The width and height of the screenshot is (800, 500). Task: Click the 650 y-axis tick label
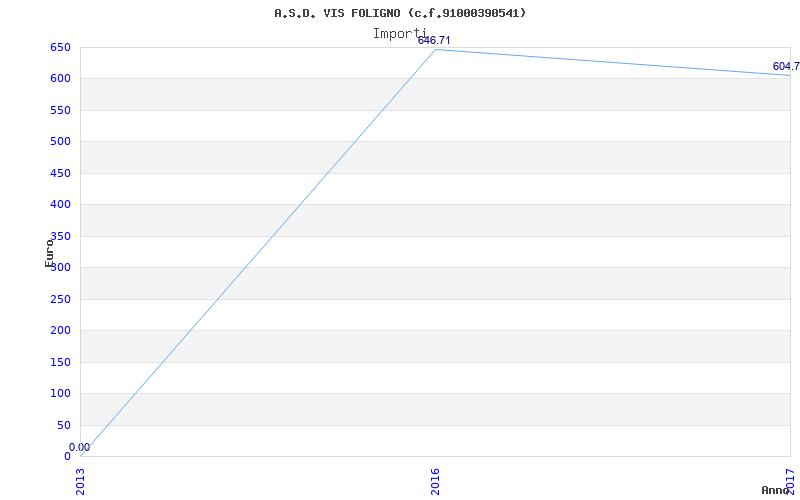[60, 47]
